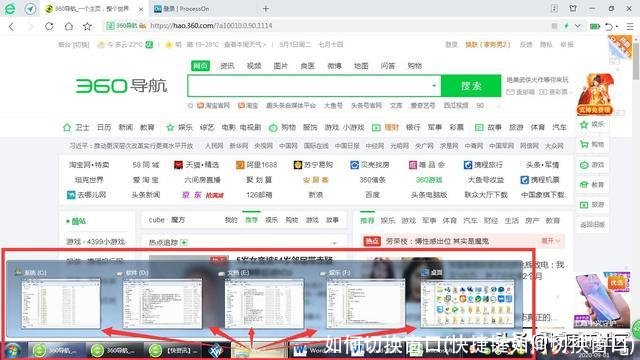640x360 pixels.
Task: Open the 58同城 site link
Action: [x=146, y=165]
